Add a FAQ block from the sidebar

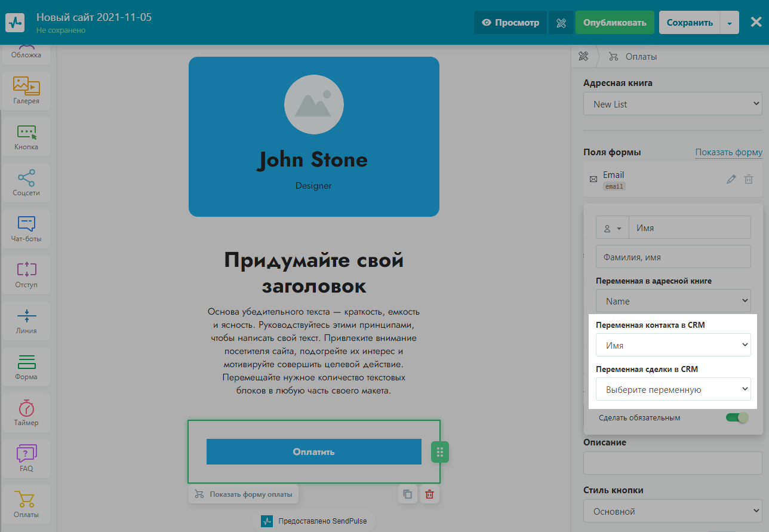pos(26,459)
